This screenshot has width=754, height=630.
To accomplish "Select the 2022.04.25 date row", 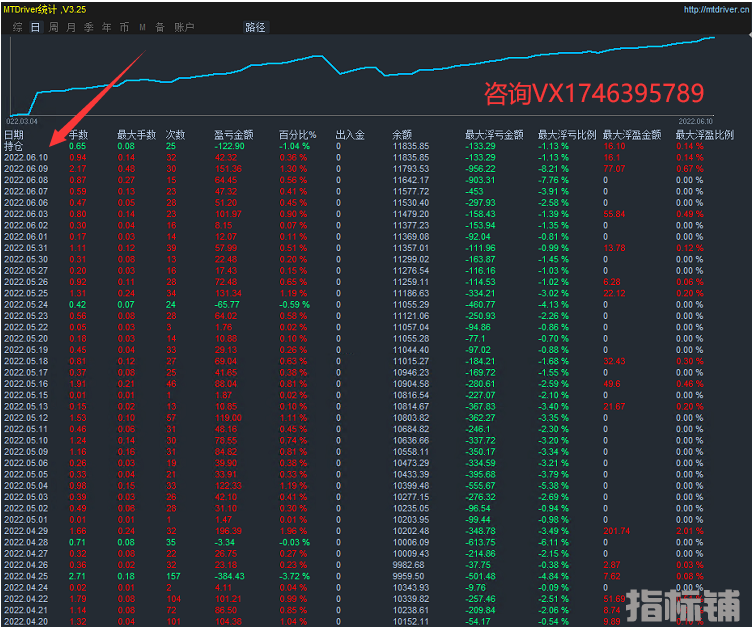I will [26, 577].
